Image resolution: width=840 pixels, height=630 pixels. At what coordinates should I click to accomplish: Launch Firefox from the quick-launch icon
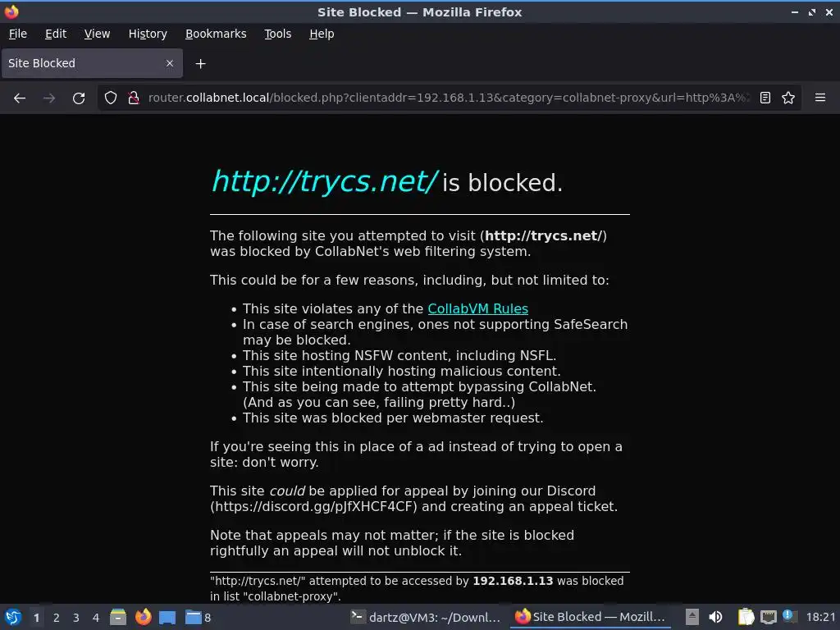(x=143, y=617)
